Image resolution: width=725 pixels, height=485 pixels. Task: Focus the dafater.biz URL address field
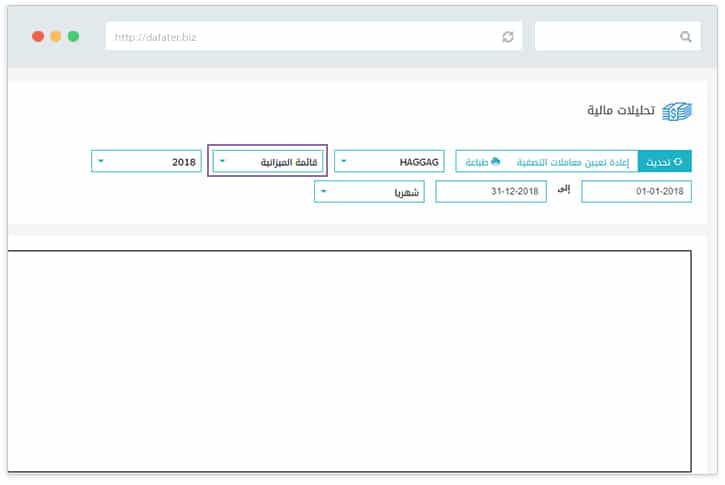click(x=300, y=37)
